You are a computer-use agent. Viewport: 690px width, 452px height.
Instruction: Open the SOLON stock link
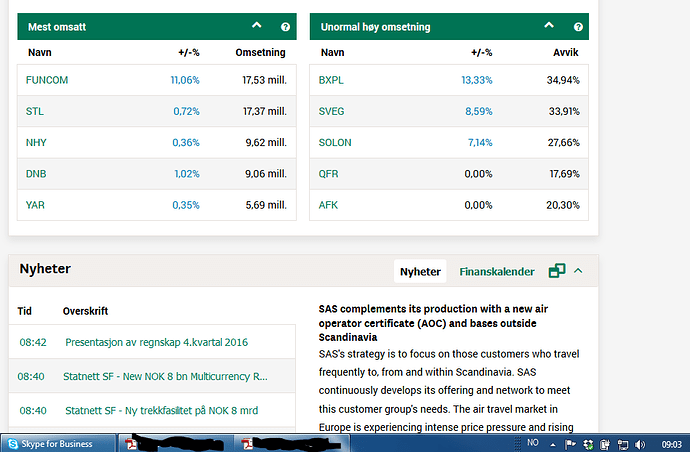pos(335,143)
